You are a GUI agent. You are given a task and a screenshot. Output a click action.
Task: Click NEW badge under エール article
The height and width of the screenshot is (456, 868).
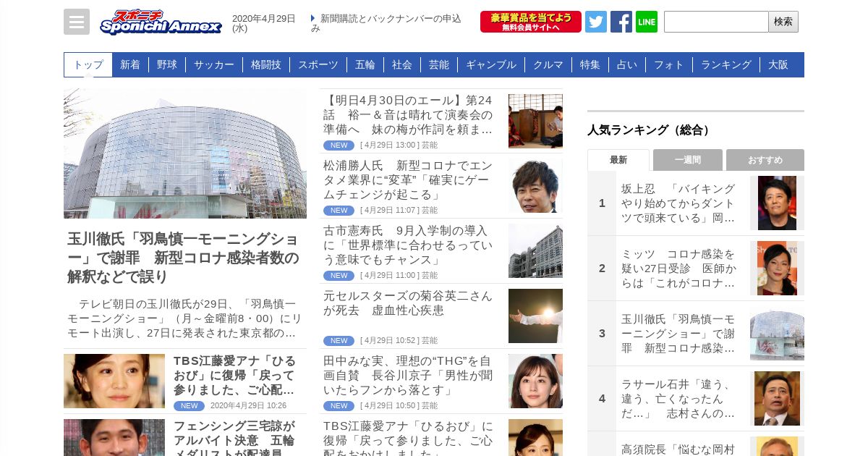(x=339, y=145)
